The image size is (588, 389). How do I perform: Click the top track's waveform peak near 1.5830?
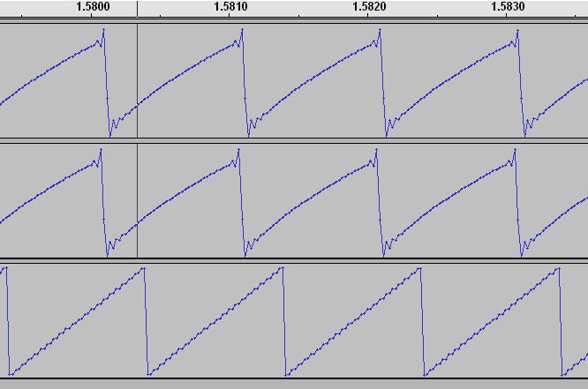pos(519,30)
